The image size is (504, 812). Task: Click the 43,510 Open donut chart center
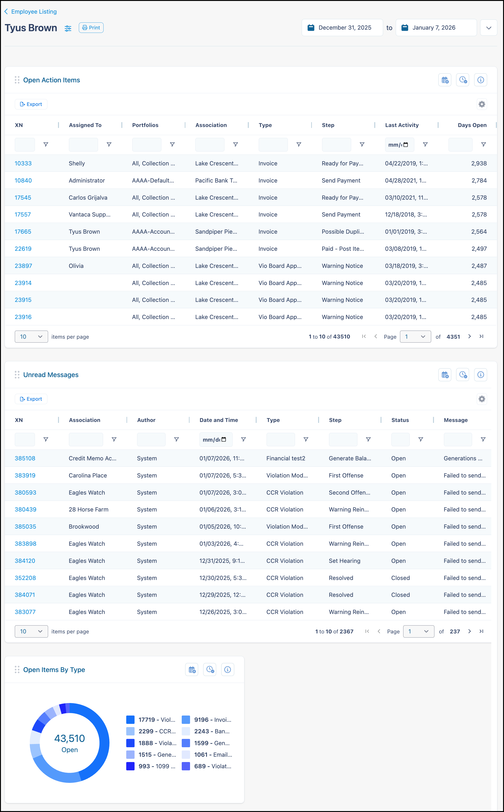click(x=70, y=743)
